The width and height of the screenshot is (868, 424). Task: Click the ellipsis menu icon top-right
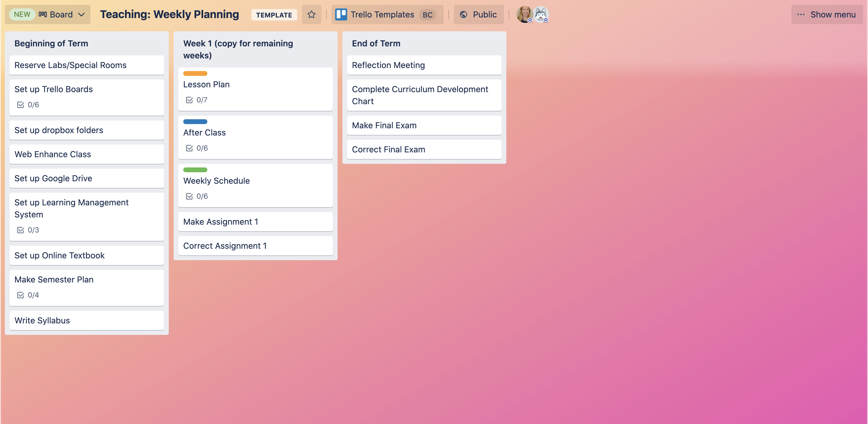801,14
